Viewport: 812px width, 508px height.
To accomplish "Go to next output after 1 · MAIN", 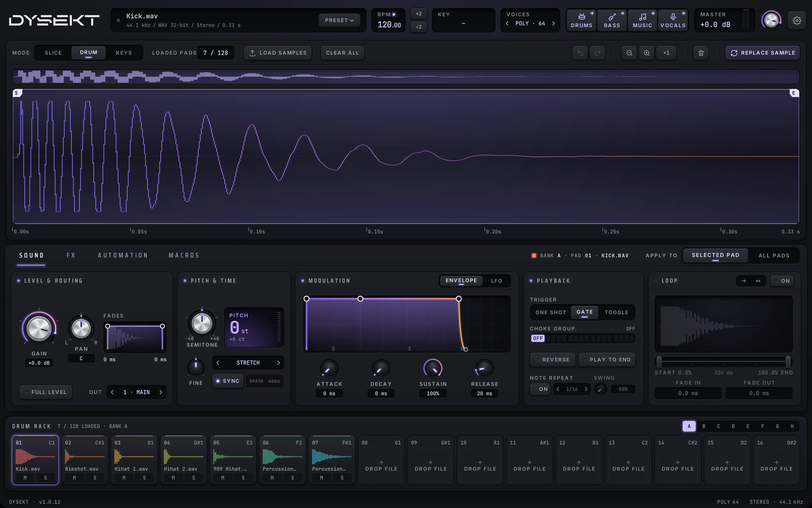I will click(x=161, y=392).
